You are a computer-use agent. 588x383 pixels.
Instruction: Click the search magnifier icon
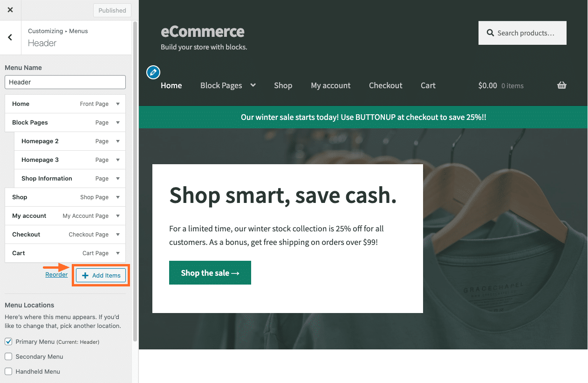[490, 33]
